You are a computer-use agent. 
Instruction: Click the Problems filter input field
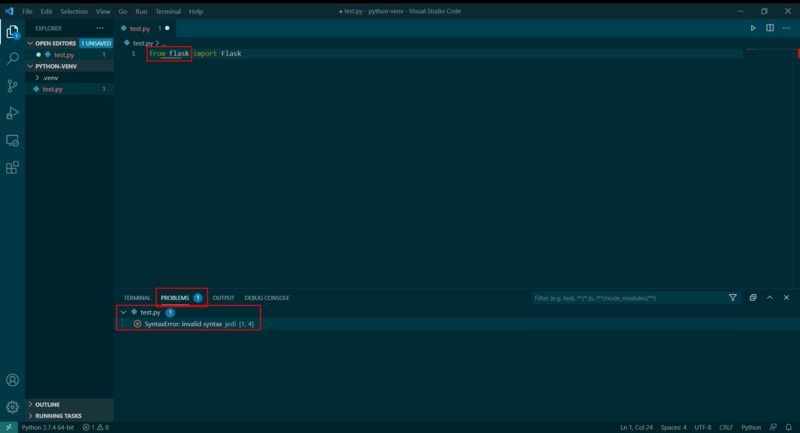(x=629, y=298)
